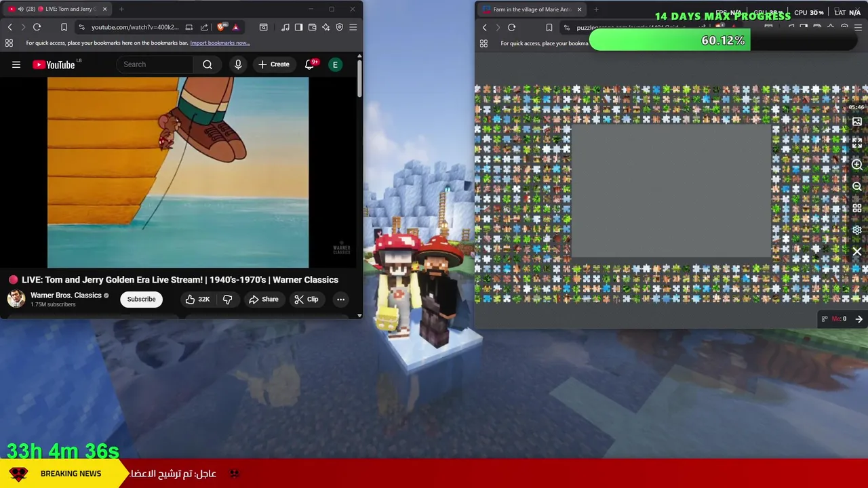Image resolution: width=868 pixels, height=488 pixels.
Task: Focus the YouTube search field
Action: [156, 64]
